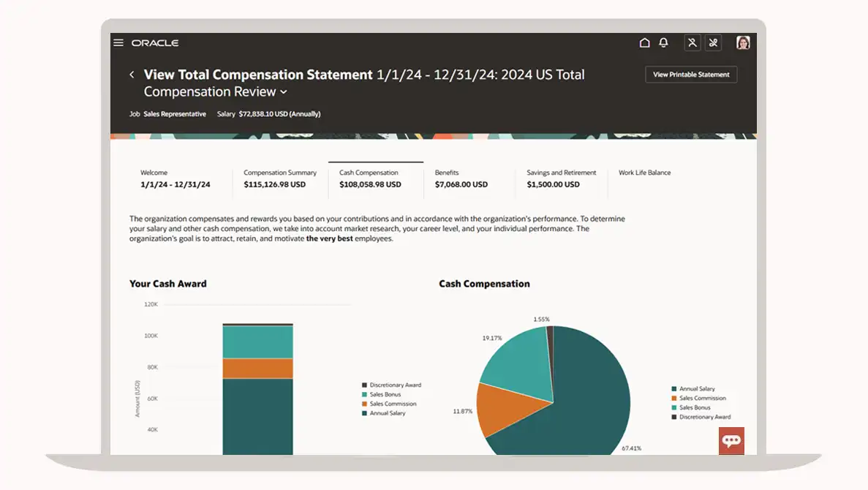The height and width of the screenshot is (490, 868).
Task: Switch to the Welcome tab
Action: [x=176, y=179]
